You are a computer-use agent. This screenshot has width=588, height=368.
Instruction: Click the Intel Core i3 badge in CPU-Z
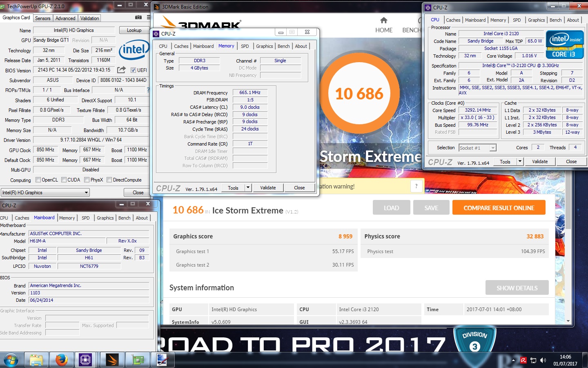565,44
